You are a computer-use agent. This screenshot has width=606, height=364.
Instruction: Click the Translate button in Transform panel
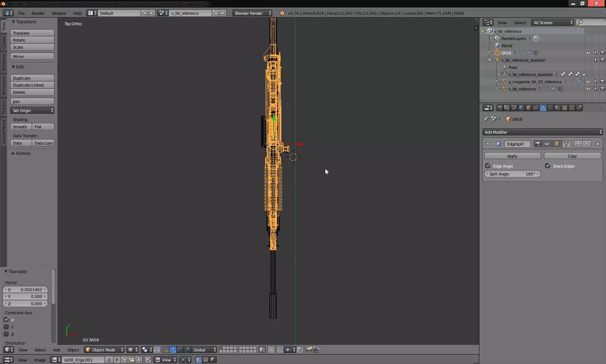click(x=32, y=33)
